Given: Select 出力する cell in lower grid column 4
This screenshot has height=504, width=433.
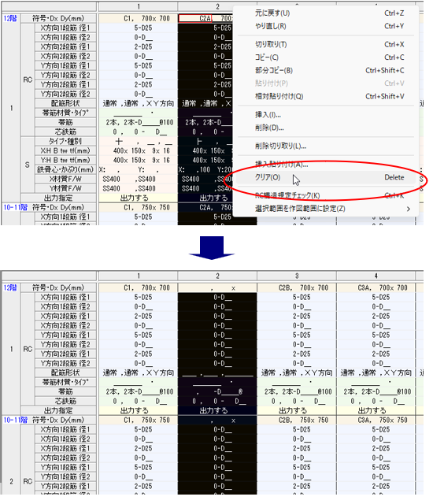Looking at the screenshot, I should pos(376,410).
